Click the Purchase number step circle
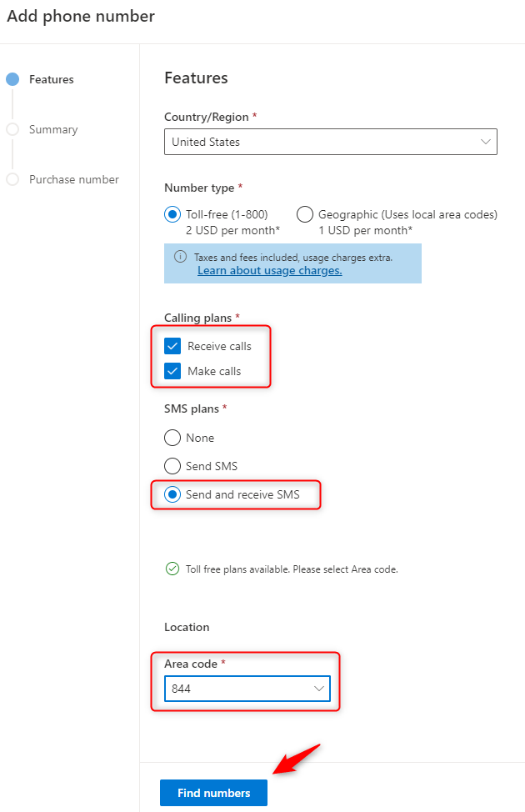This screenshot has width=525, height=812. (12, 179)
